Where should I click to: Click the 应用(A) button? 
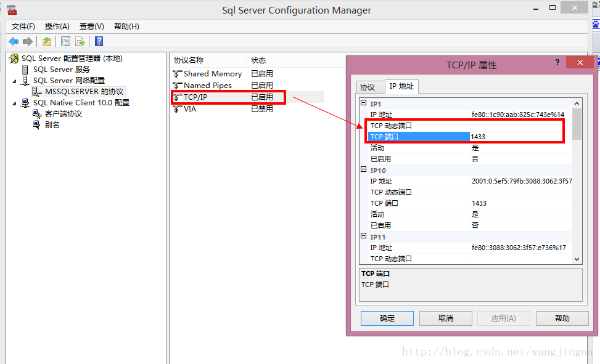click(x=504, y=318)
